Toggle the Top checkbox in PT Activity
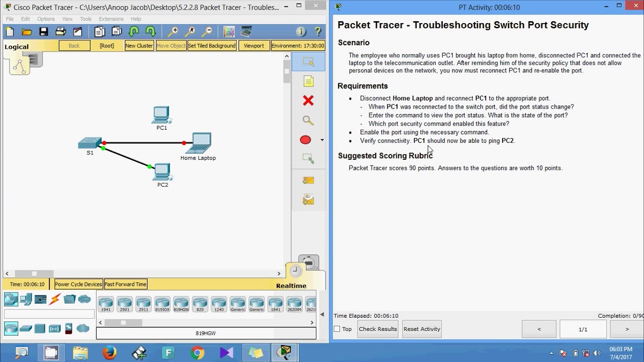This screenshot has height=362, width=644. click(x=337, y=329)
